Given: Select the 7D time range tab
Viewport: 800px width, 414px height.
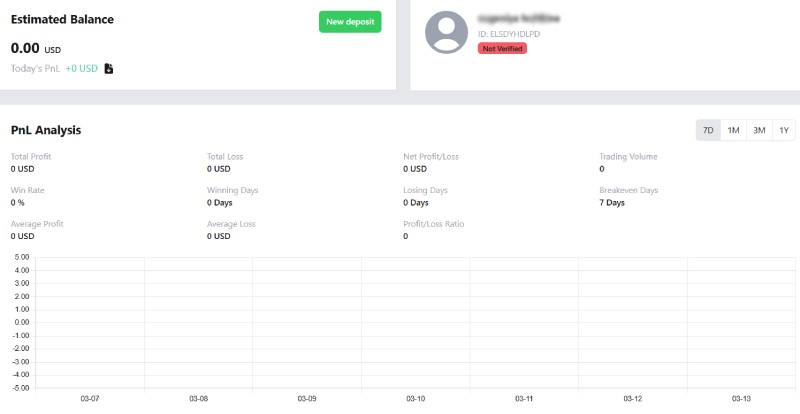Looking at the screenshot, I should 708,130.
